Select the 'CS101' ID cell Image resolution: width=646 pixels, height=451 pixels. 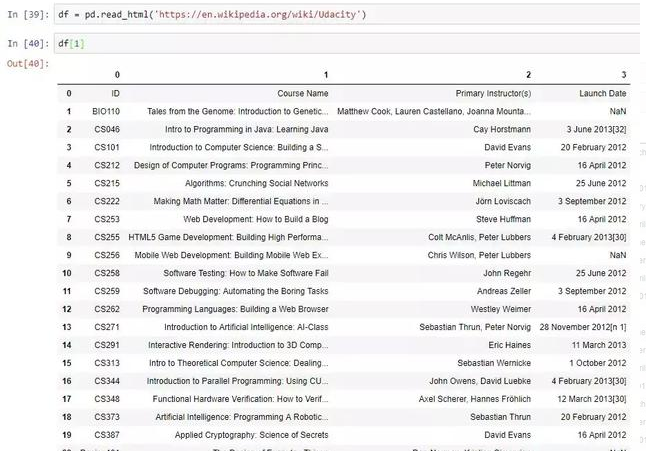click(107, 147)
